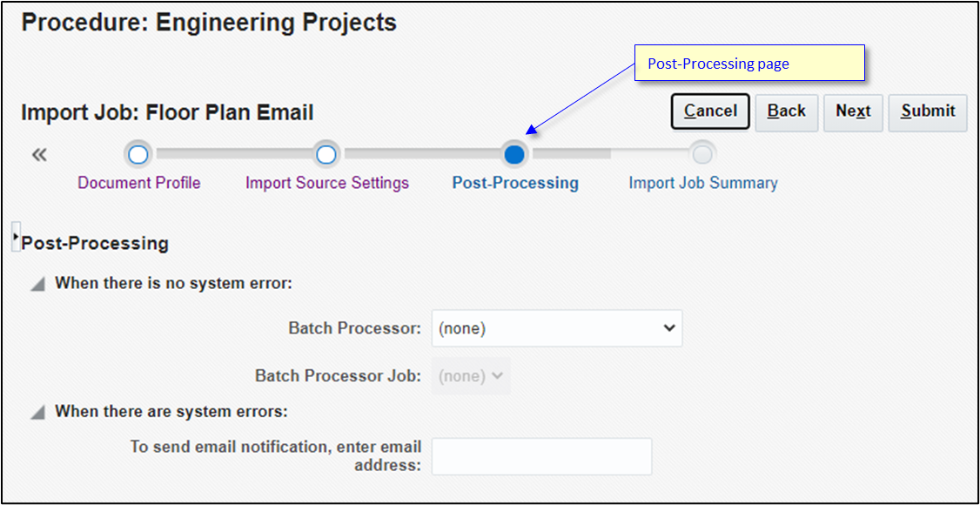Click the Import Job Summary train stop circle
This screenshot has height=505, width=980.
point(702,154)
